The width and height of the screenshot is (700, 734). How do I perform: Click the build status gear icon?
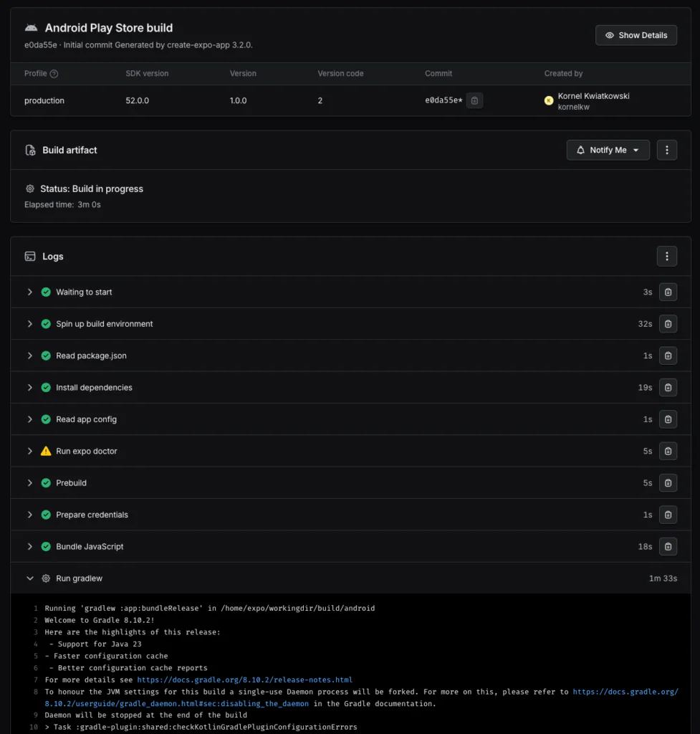(30, 189)
